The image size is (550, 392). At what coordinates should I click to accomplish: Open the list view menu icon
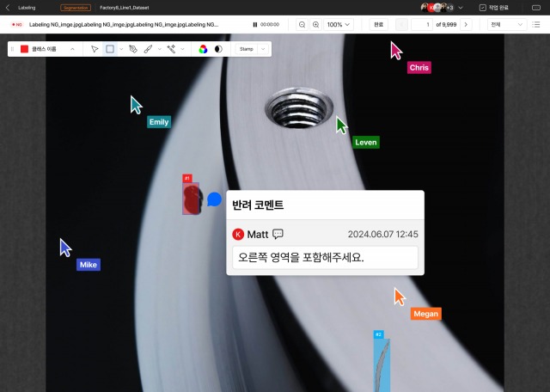[x=536, y=25]
